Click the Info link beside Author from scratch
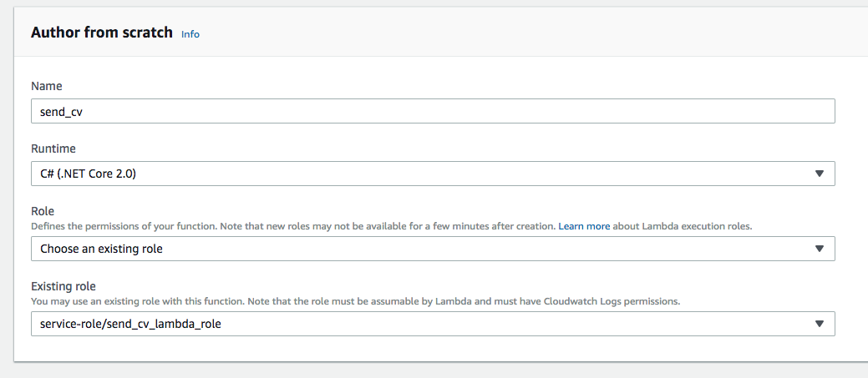The image size is (868, 378). pos(190,34)
